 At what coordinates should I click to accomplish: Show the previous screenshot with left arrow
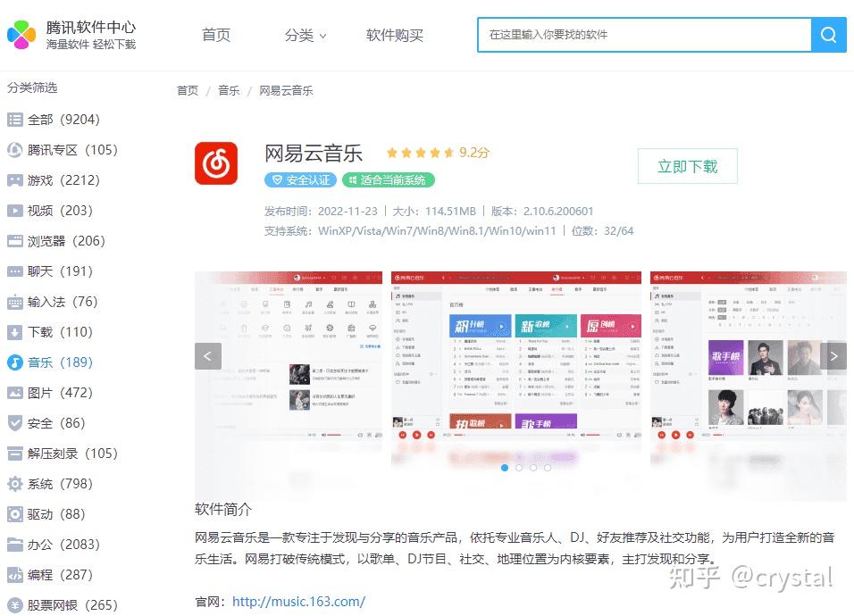[208, 356]
